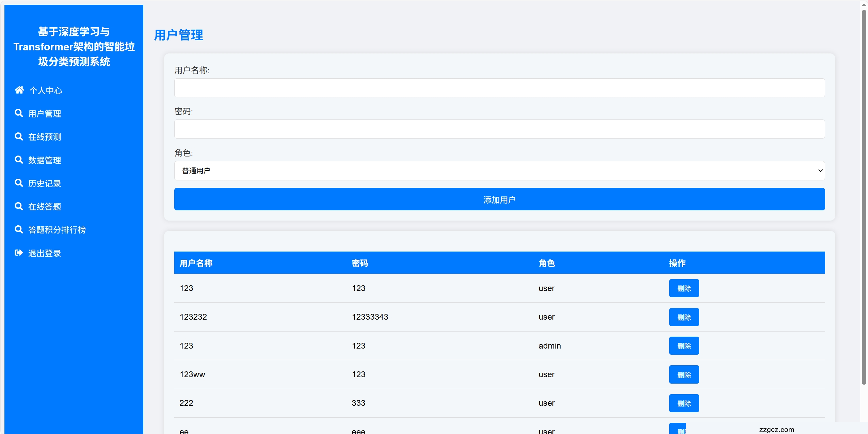Viewport: 868px width, 434px height.
Task: Click the magnifier icon beside 用户管理
Action: [19, 113]
